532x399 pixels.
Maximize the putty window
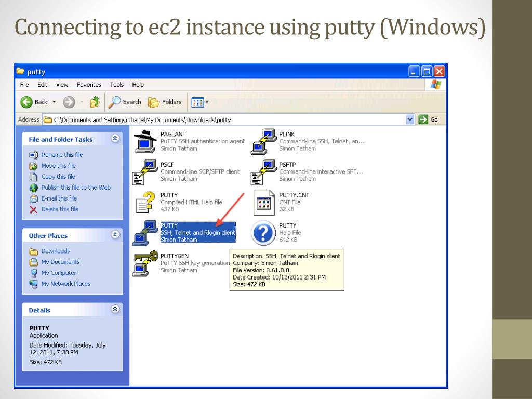coord(427,71)
